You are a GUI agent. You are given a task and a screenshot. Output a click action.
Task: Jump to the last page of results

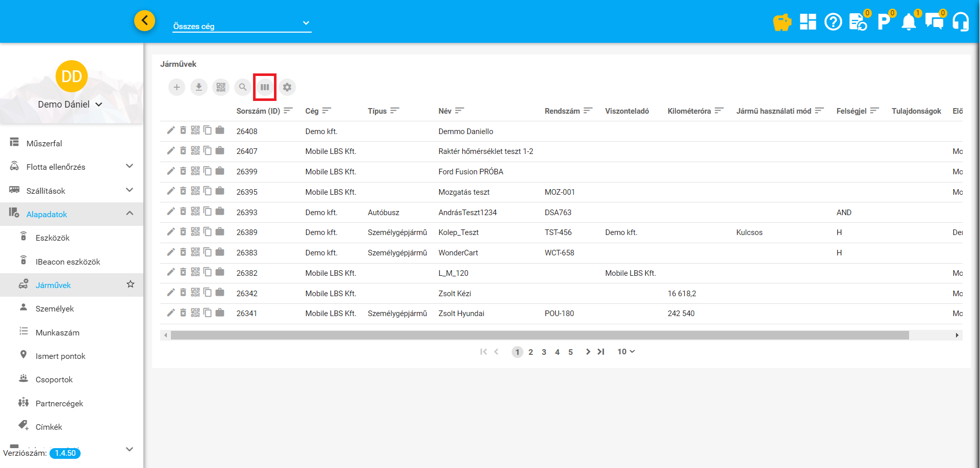[x=601, y=352]
